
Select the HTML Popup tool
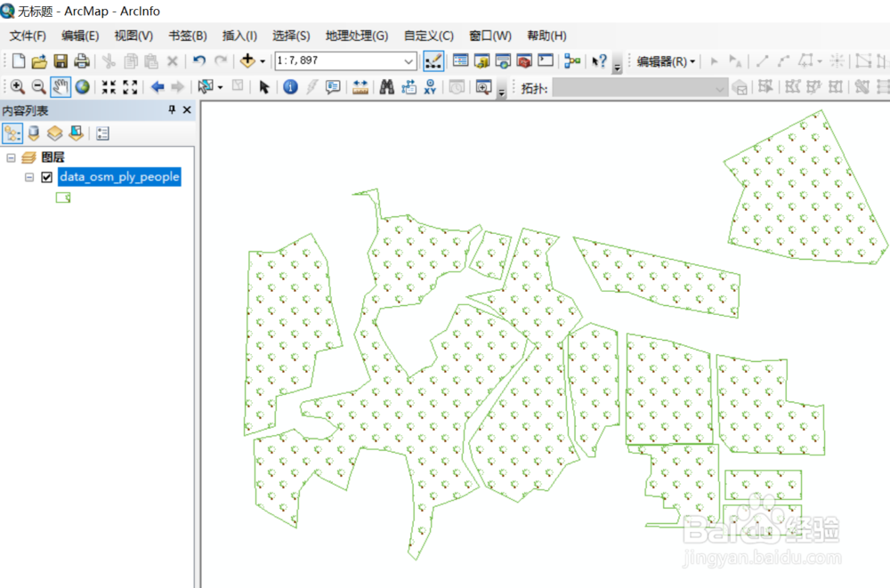pyautogui.click(x=333, y=87)
